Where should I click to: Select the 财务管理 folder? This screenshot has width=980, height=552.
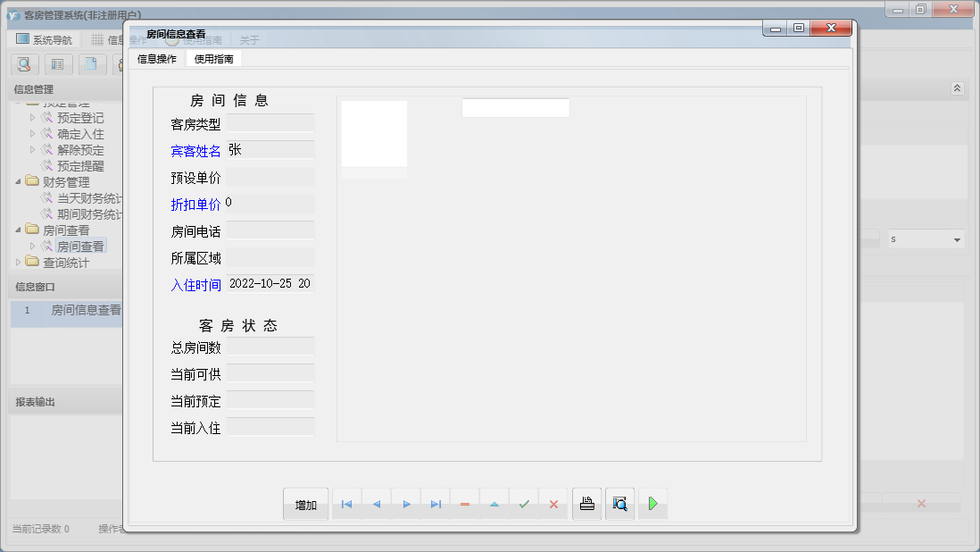pyautogui.click(x=66, y=182)
